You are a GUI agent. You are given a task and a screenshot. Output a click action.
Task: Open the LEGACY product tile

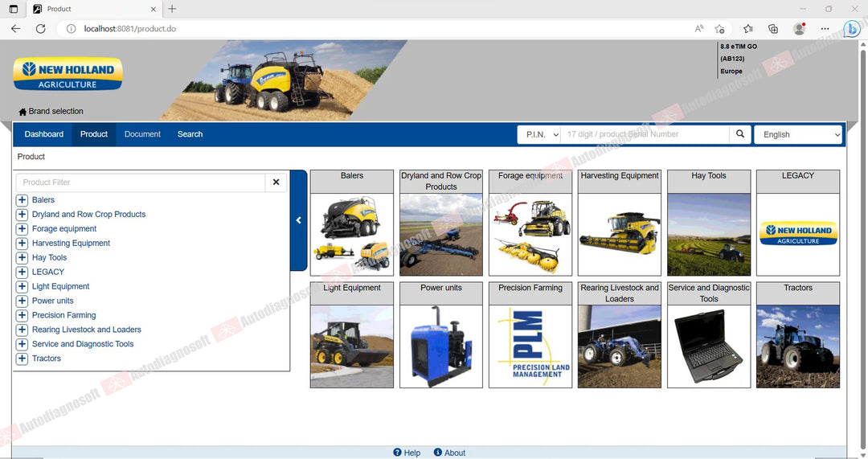(798, 223)
